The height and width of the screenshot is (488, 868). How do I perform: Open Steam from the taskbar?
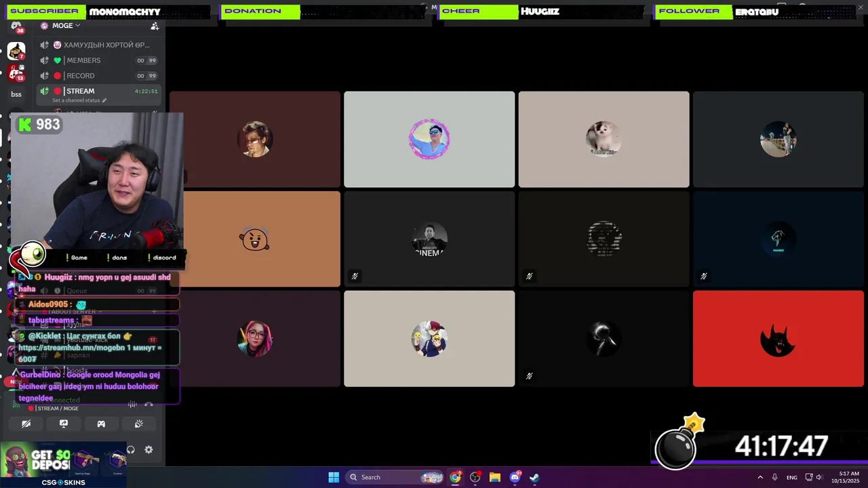(534, 477)
